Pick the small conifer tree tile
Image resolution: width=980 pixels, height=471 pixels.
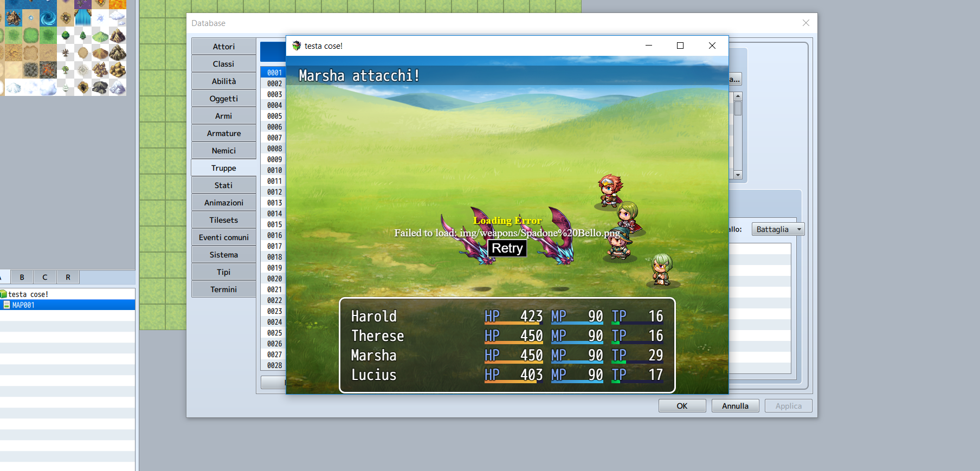pos(82,36)
